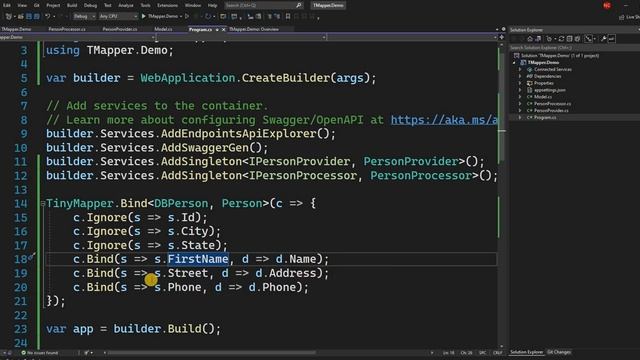This screenshot has width=640, height=360.
Task: Click the Save toolbar icon
Action: (x=29, y=16)
